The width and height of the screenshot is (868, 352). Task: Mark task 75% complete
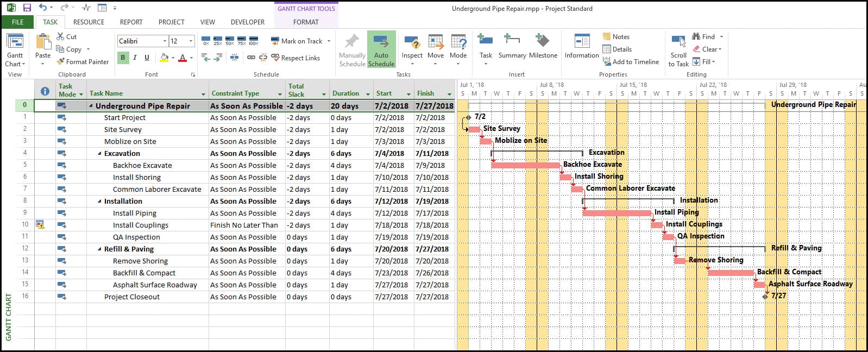click(x=242, y=41)
